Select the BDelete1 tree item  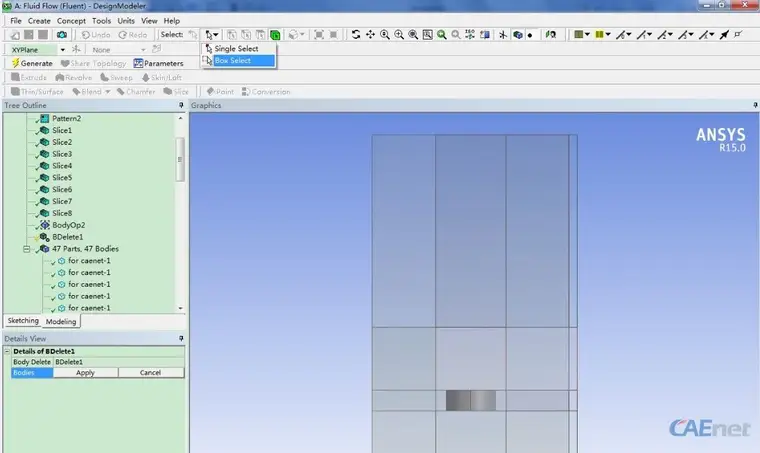click(67, 237)
